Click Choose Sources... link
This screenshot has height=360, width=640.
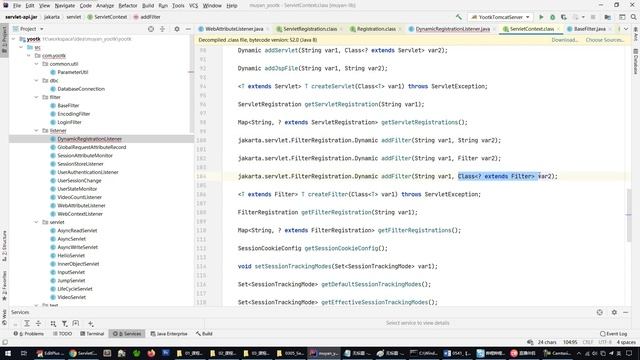[x=605, y=40]
